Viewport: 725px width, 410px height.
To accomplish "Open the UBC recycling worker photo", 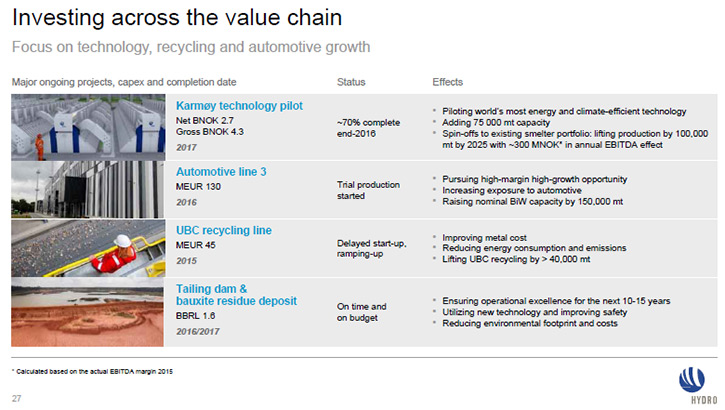I will click(88, 248).
